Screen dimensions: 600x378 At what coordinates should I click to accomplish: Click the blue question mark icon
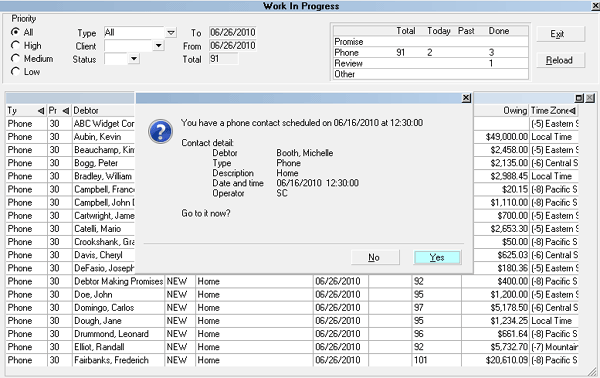pos(161,132)
